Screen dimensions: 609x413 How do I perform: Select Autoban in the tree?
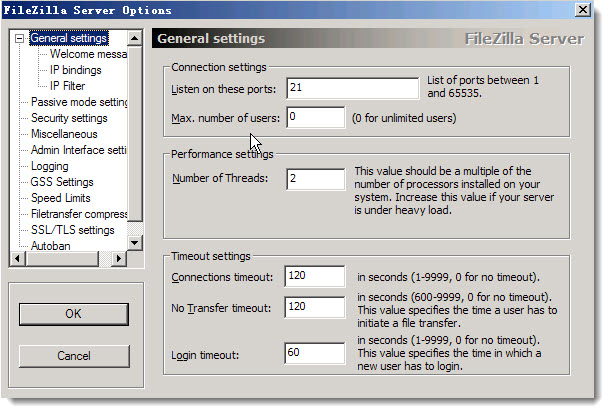50,246
